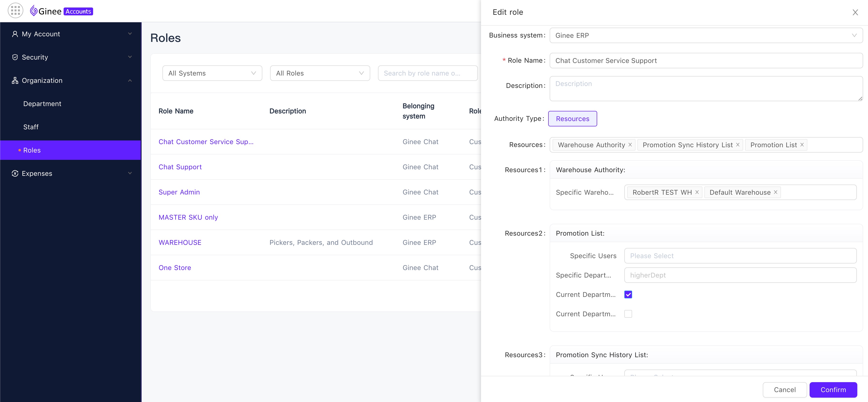868x402 pixels.
Task: Click the My Account section icon
Action: (x=15, y=34)
